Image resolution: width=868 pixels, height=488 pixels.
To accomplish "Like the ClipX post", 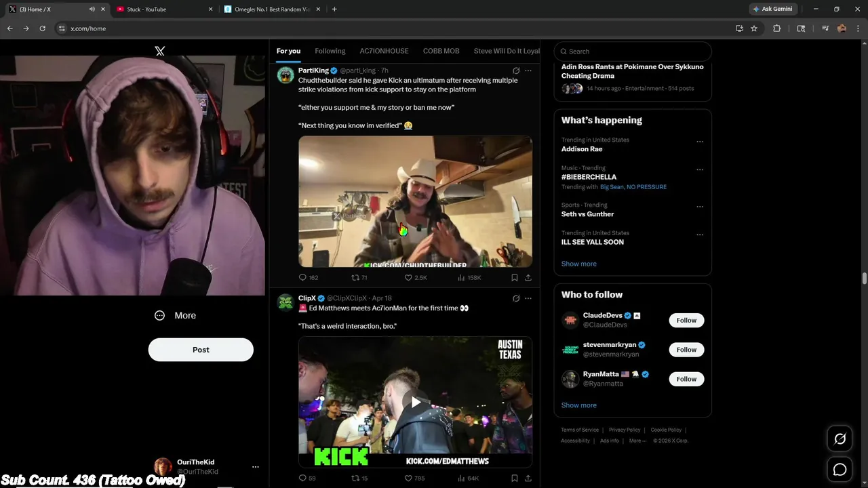I will [x=414, y=478].
